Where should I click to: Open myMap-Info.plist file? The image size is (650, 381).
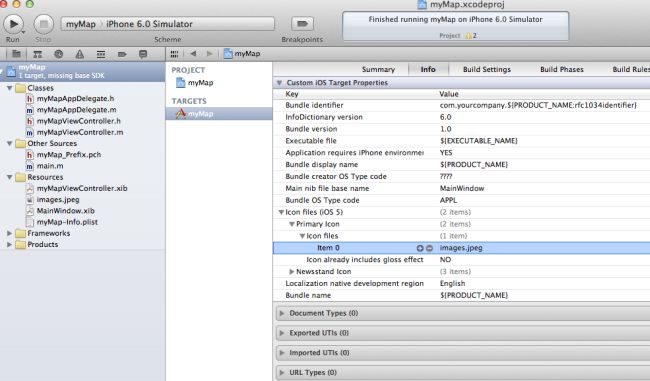pyautogui.click(x=67, y=222)
